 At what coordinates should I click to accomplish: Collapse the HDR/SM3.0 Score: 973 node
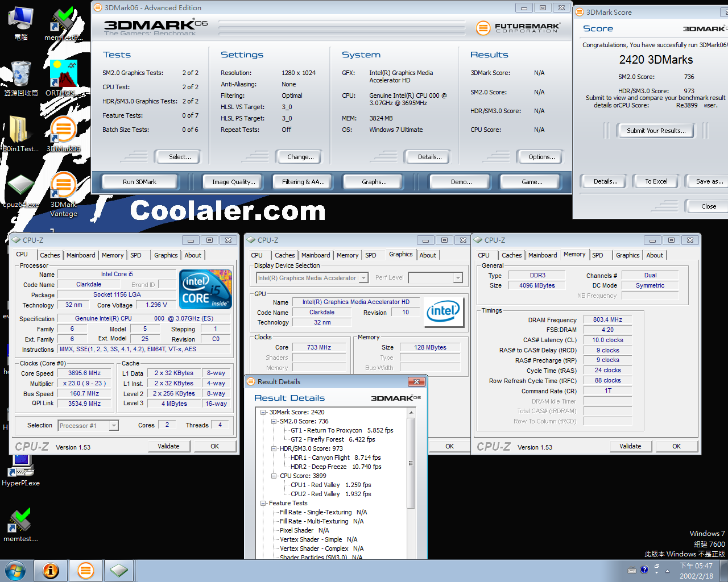click(x=274, y=448)
